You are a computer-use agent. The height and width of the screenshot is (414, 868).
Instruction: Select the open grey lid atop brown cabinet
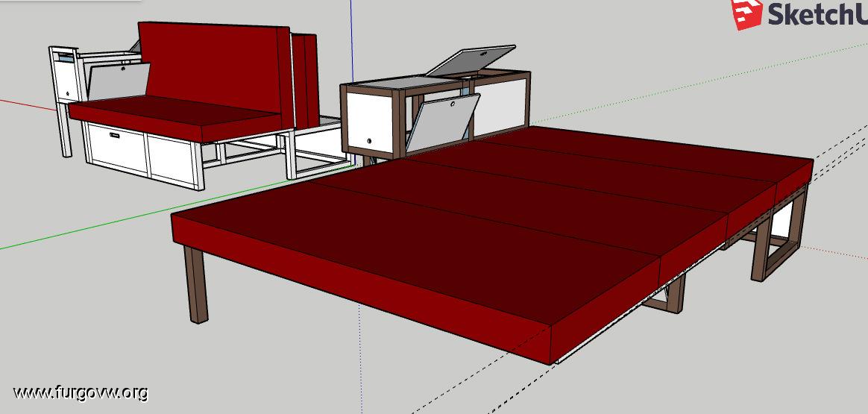pyautogui.click(x=471, y=60)
